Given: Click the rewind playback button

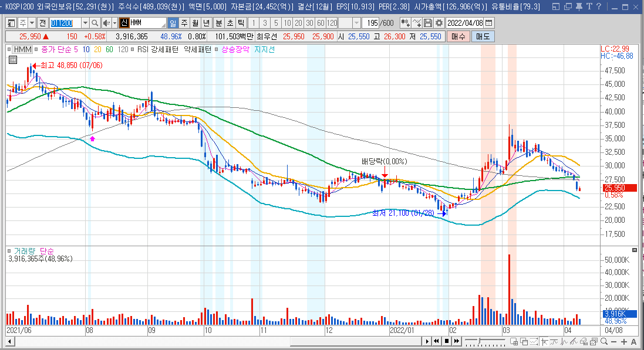Looking at the screenshot, I should click(x=436, y=341).
